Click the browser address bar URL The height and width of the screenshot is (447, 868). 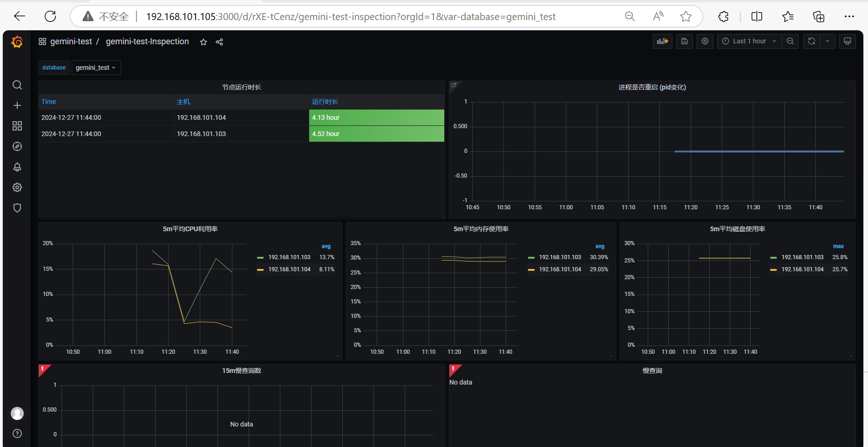click(x=351, y=17)
